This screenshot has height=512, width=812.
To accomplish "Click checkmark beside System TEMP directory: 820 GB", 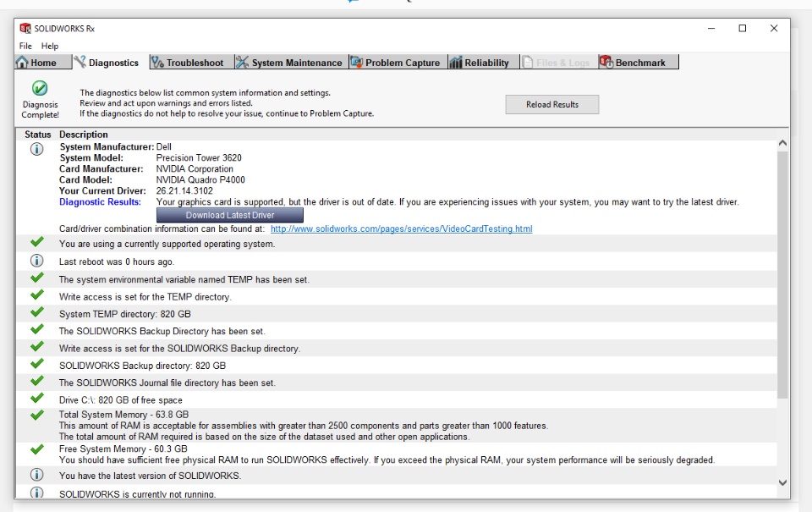I will (x=36, y=312).
